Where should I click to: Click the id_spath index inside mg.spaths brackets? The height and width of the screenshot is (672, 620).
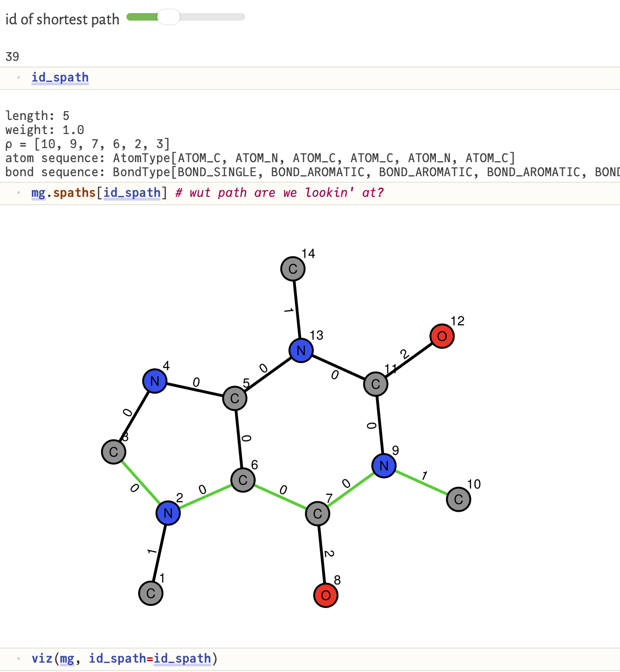[132, 193]
